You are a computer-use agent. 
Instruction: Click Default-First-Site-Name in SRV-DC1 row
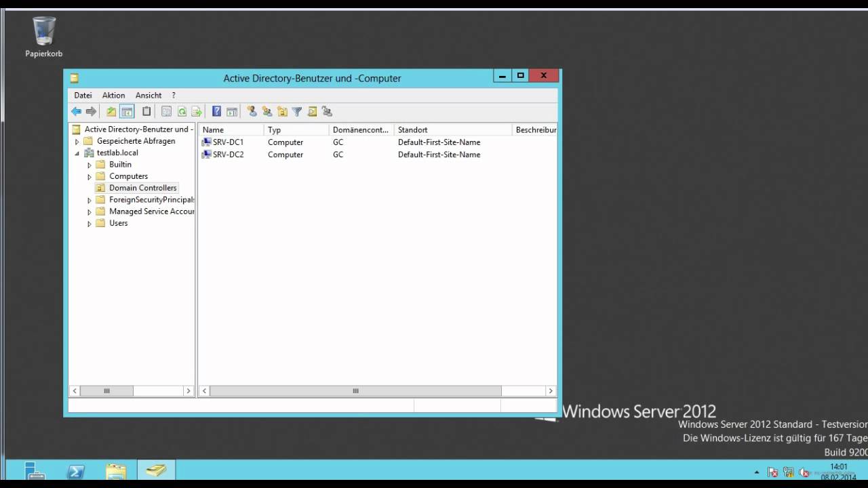(x=439, y=142)
